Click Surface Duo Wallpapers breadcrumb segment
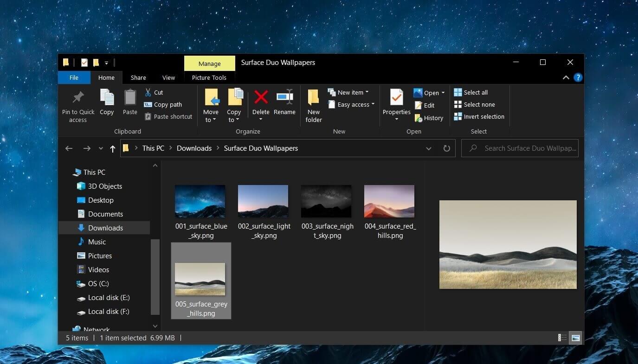 coord(261,148)
